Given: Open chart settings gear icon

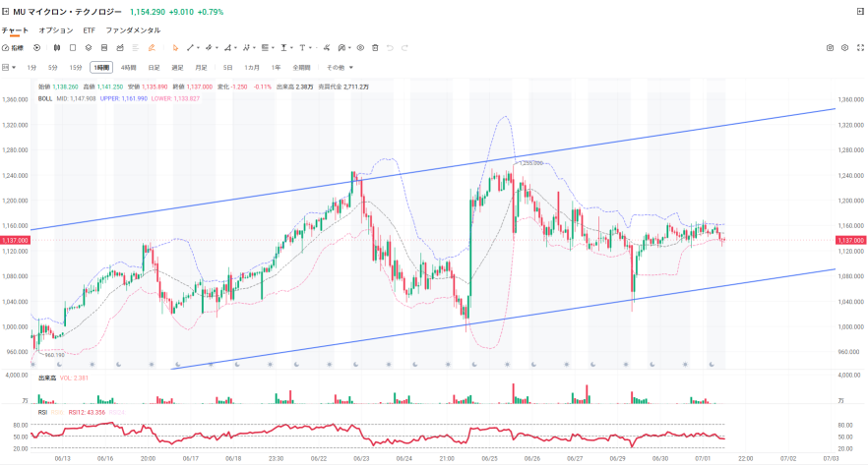Looking at the screenshot, I should click(844, 48).
